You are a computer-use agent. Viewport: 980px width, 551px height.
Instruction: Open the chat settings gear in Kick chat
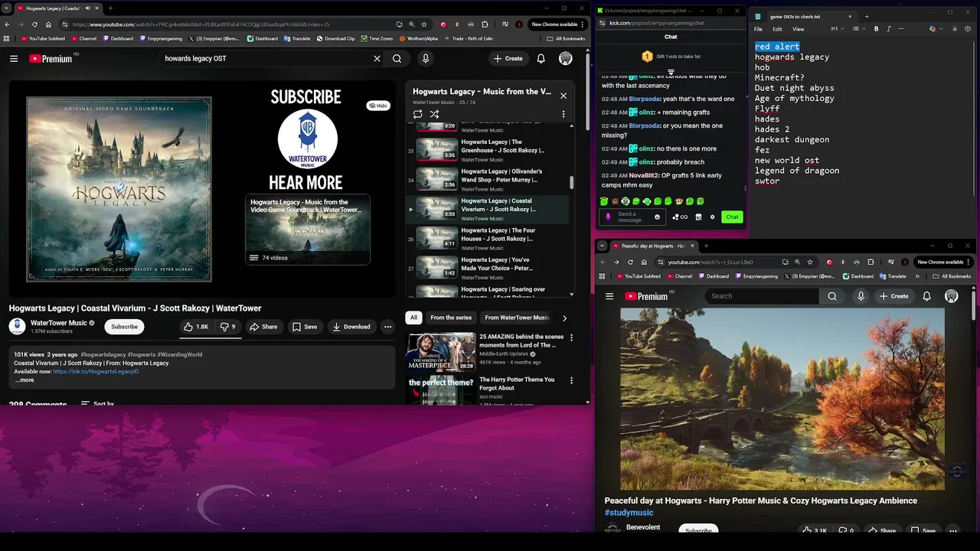(712, 217)
